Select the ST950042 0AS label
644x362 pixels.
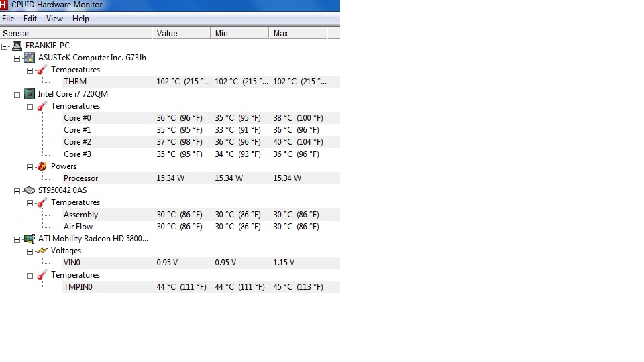pyautogui.click(x=62, y=190)
